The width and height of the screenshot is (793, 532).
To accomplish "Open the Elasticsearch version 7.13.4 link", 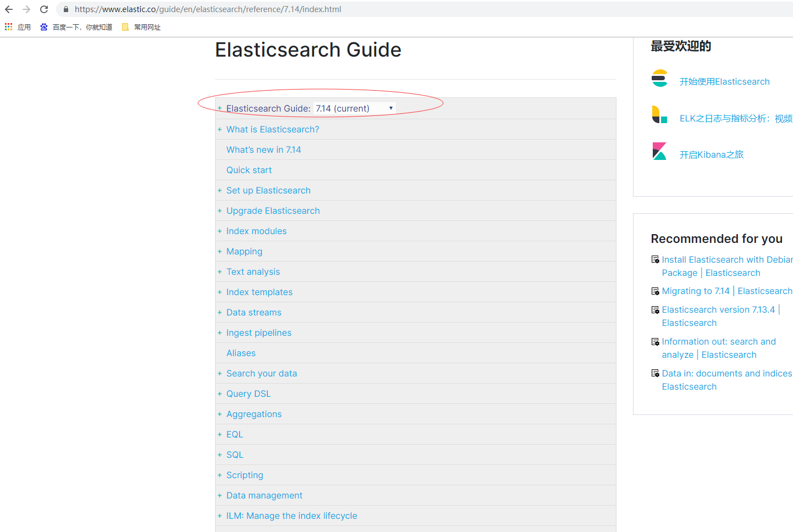I will pyautogui.click(x=720, y=316).
